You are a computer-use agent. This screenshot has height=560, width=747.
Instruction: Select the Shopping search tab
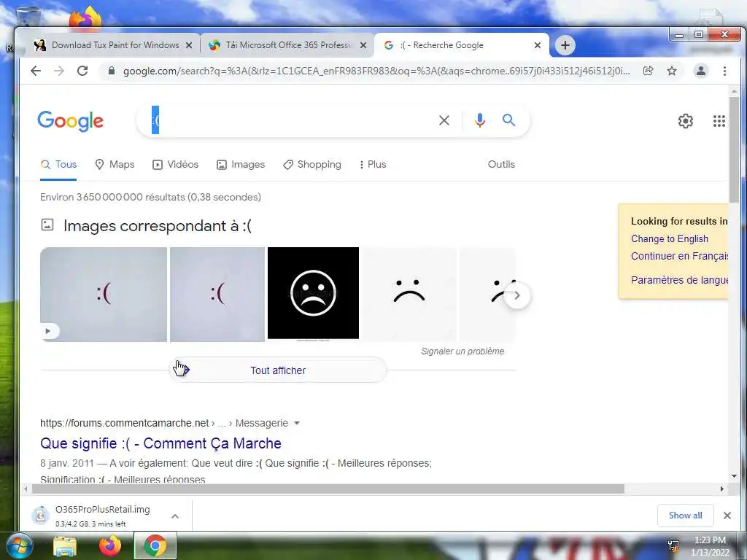point(312,164)
